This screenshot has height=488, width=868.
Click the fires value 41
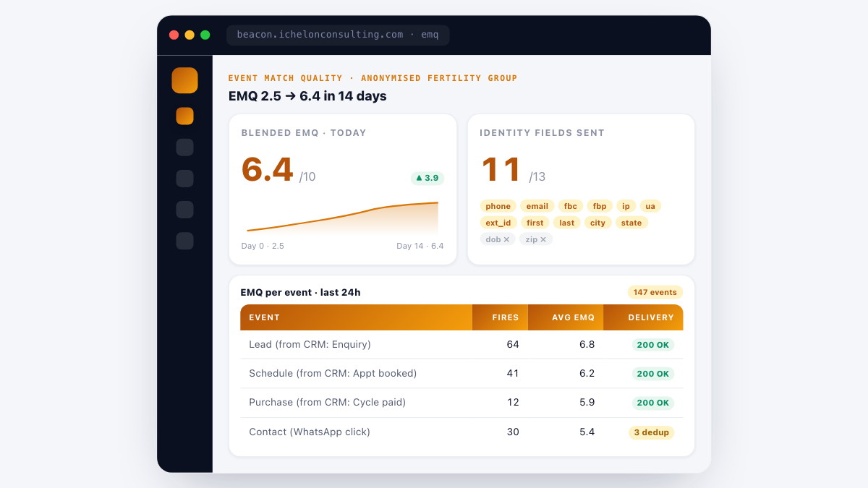point(513,374)
